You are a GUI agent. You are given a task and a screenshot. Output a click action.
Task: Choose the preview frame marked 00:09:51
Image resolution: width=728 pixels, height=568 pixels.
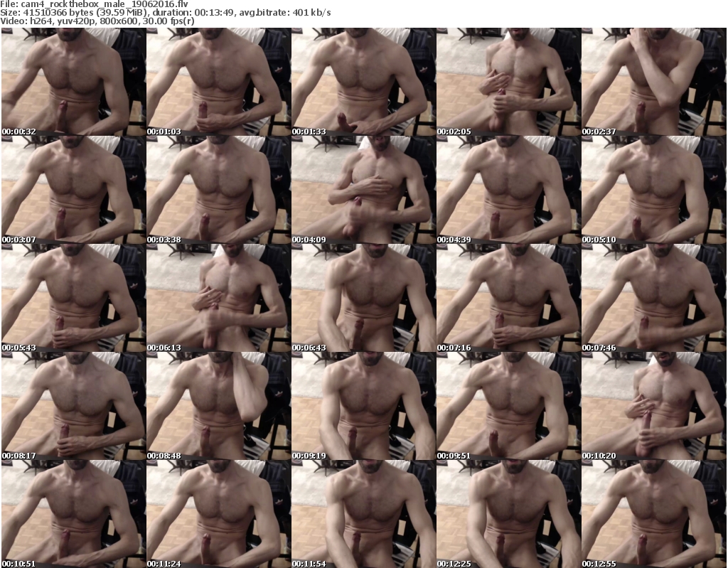pos(509,406)
